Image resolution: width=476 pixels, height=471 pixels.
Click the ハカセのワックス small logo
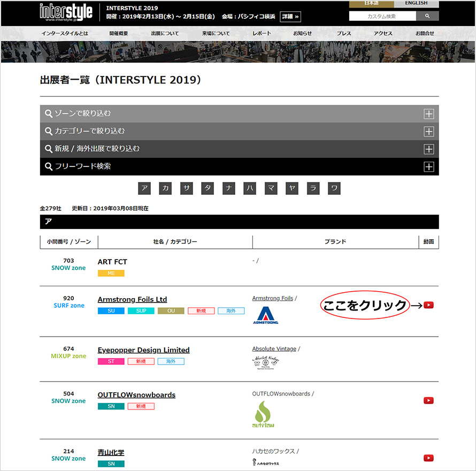click(x=266, y=462)
